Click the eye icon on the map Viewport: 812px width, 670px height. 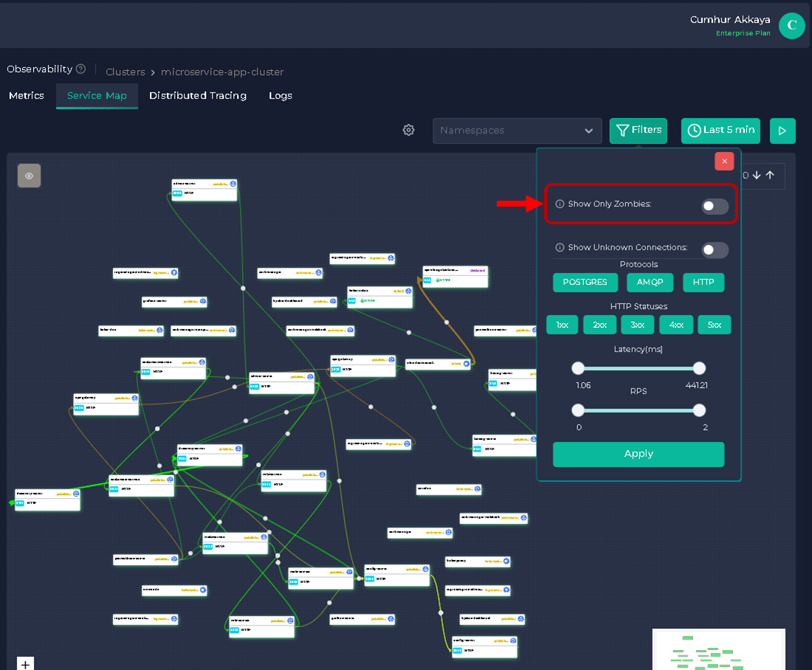[30, 176]
